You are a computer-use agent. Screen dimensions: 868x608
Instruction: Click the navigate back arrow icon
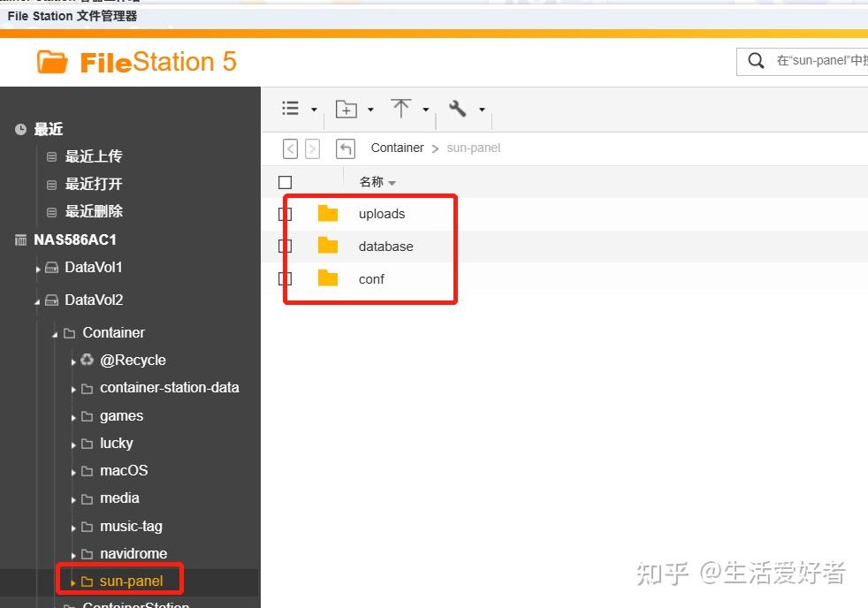click(290, 148)
